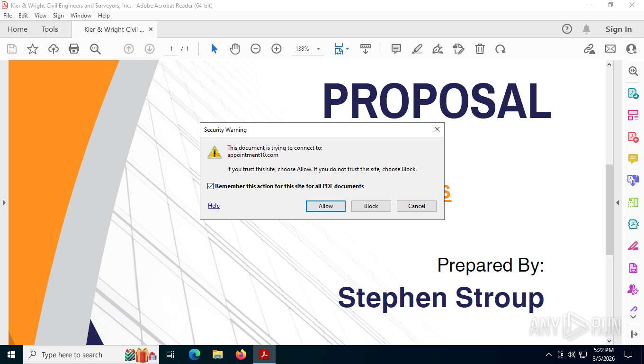Send file by email envelope icon
Screen dimensions: 644x364
point(610,49)
